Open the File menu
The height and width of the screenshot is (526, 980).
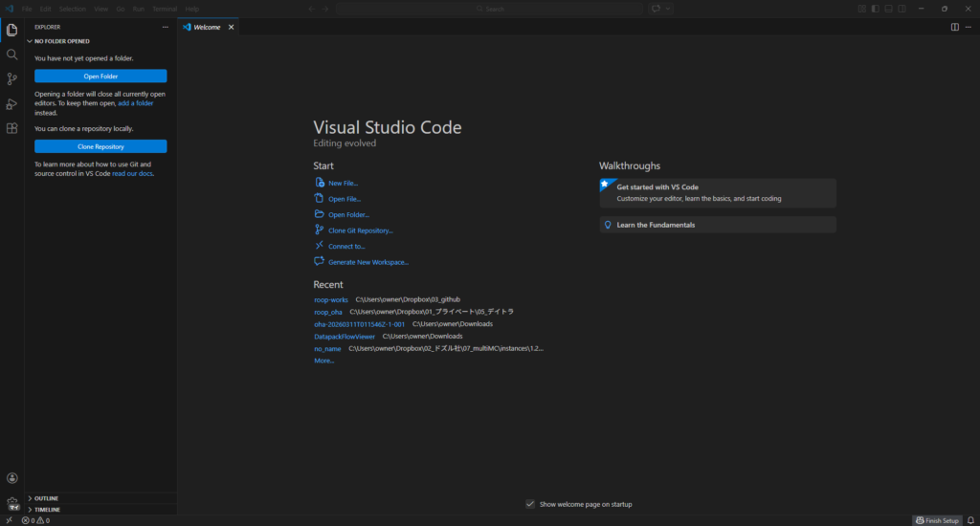click(27, 9)
